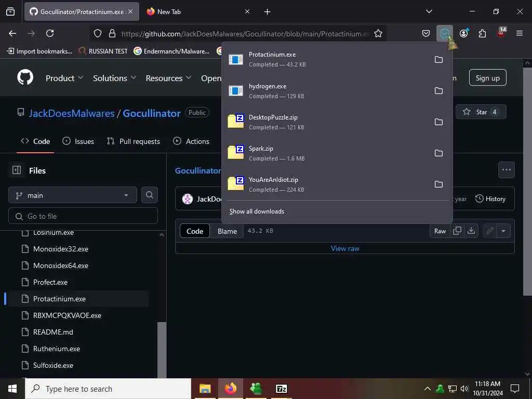This screenshot has height=399, width=532.
Task: Click the Firefox View icon
Action: (x=10, y=11)
